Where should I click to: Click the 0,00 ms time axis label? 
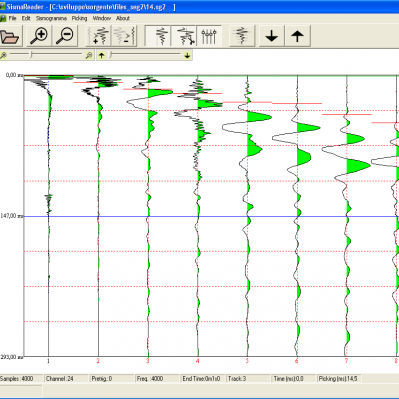(x=14, y=76)
